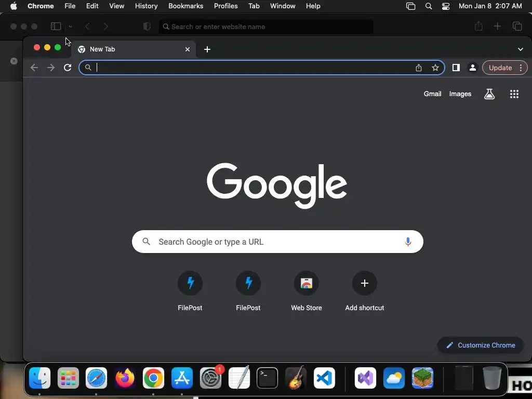The height and width of the screenshot is (399, 532).
Task: Open the Google apps grid
Action: pyautogui.click(x=514, y=94)
